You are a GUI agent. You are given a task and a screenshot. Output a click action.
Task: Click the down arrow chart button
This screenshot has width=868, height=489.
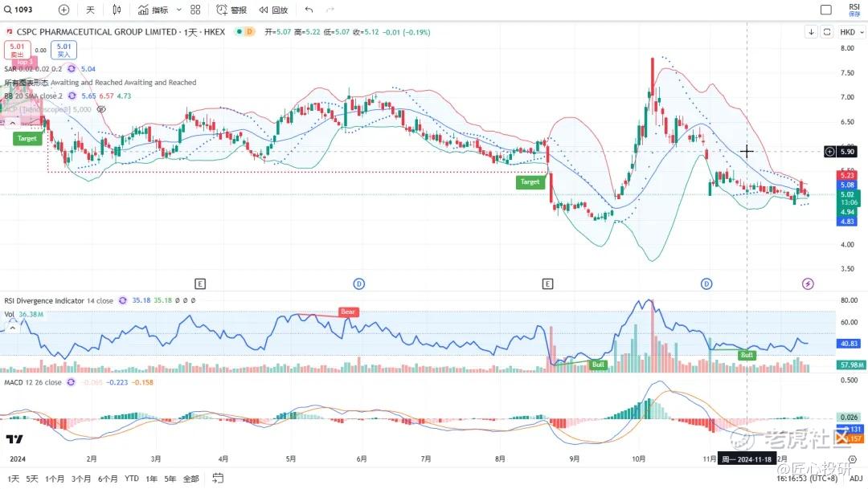click(x=811, y=32)
